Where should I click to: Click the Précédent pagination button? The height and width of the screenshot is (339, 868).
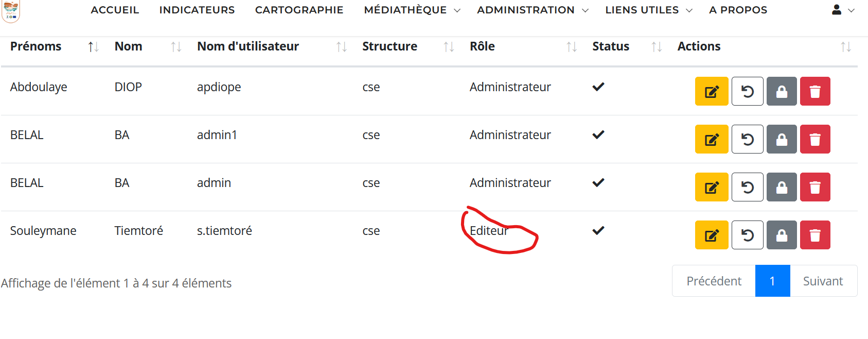tap(714, 281)
